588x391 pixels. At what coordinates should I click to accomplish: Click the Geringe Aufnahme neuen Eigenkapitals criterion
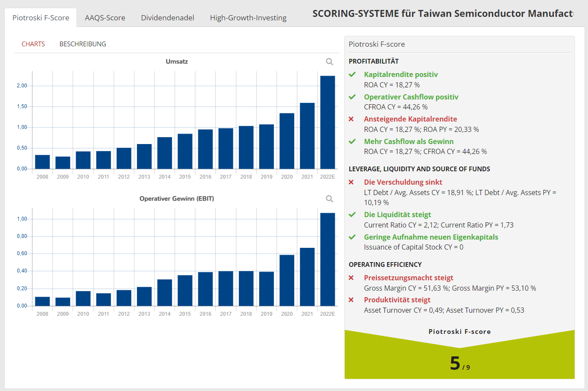[x=431, y=237]
